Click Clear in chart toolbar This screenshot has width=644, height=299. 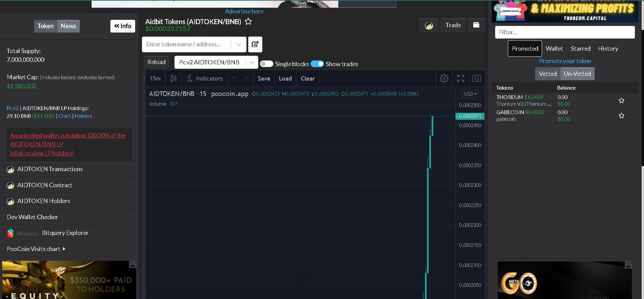(x=308, y=78)
